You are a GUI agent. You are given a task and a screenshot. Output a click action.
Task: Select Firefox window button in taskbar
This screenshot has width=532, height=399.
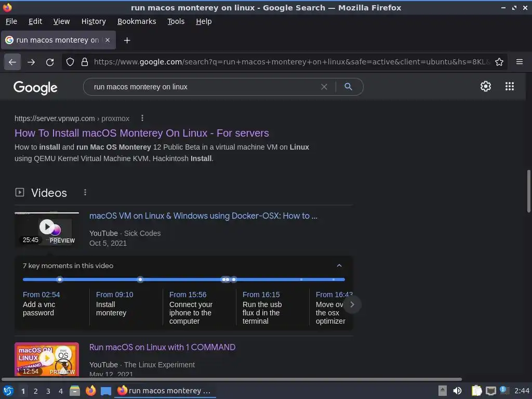165,391
